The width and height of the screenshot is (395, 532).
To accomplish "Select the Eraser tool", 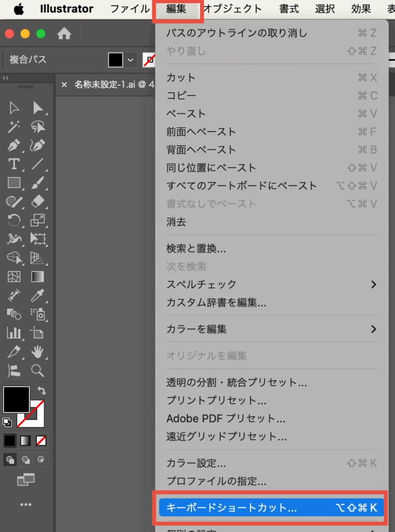I will [37, 202].
